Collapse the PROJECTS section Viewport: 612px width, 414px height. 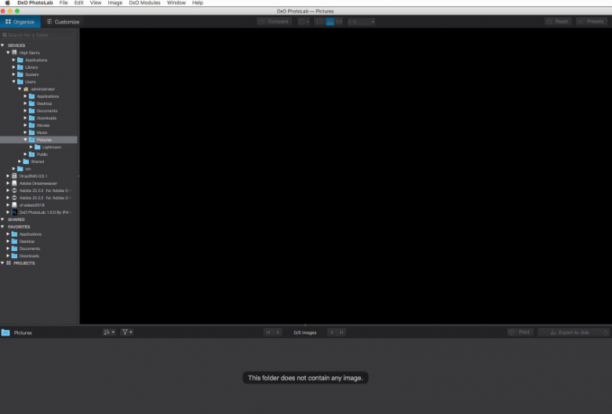[3, 263]
